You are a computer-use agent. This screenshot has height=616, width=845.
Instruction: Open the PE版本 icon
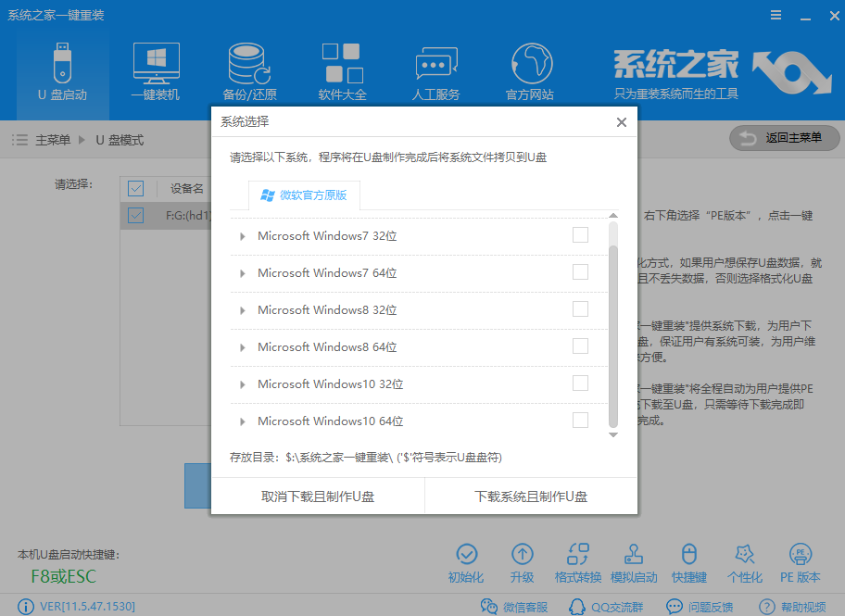(x=800, y=561)
